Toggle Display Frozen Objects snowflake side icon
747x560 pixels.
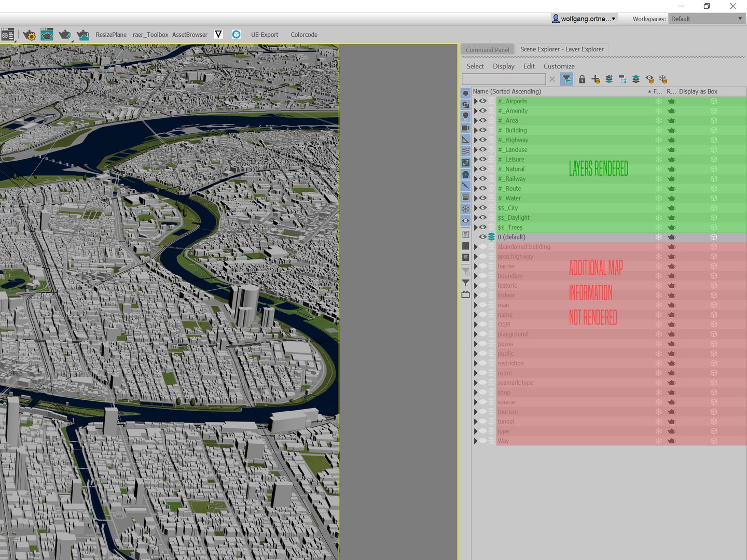coord(465,209)
